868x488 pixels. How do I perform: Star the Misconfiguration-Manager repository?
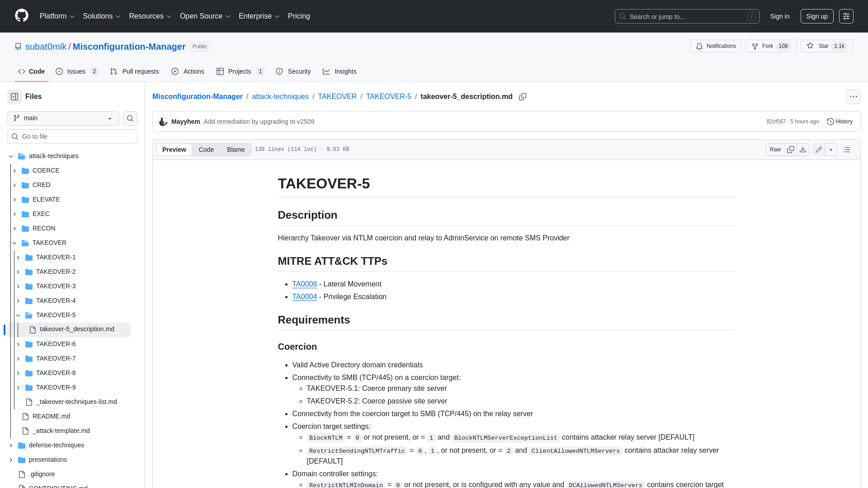tap(826, 46)
